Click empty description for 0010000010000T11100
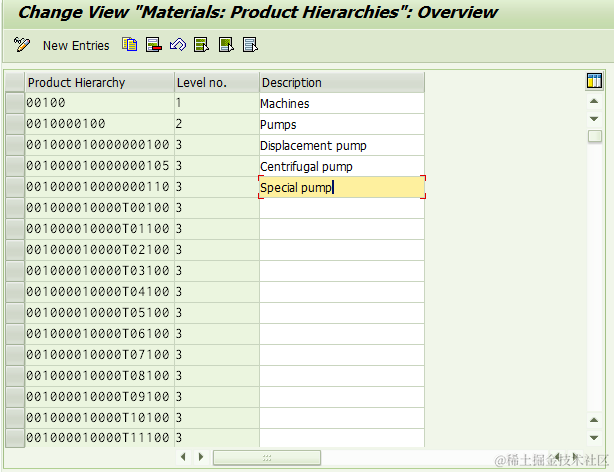614x472 pixels. click(342, 438)
